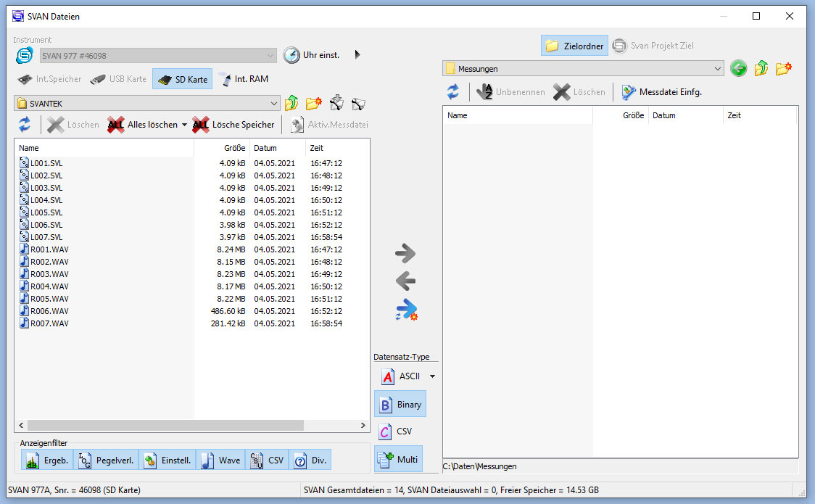The image size is (815, 504).
Task: Create new folder in target directory
Action: click(784, 68)
